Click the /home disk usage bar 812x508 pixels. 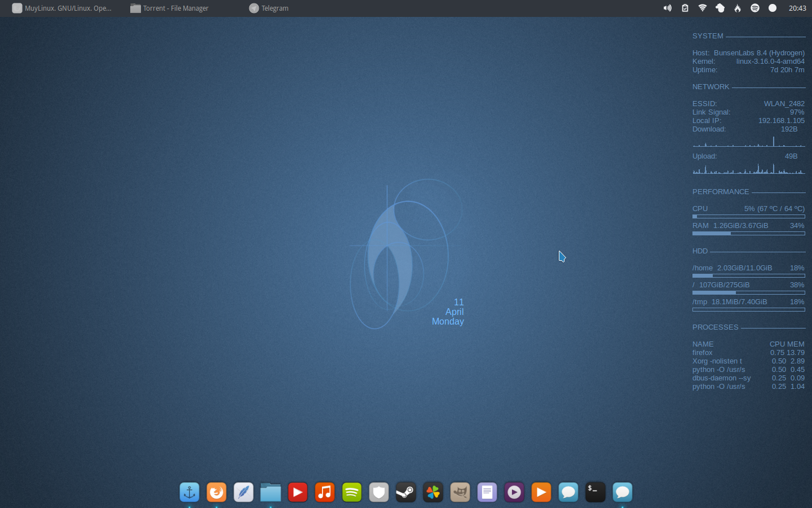pyautogui.click(x=749, y=275)
